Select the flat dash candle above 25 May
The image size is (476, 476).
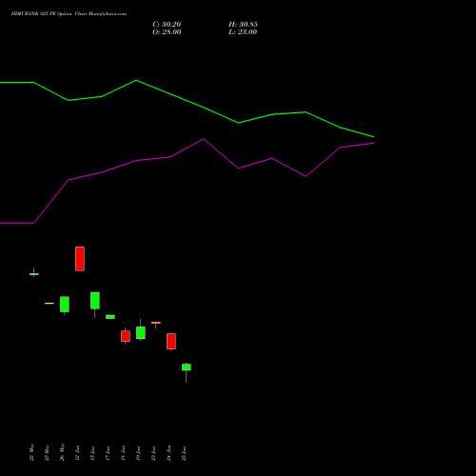click(50, 304)
